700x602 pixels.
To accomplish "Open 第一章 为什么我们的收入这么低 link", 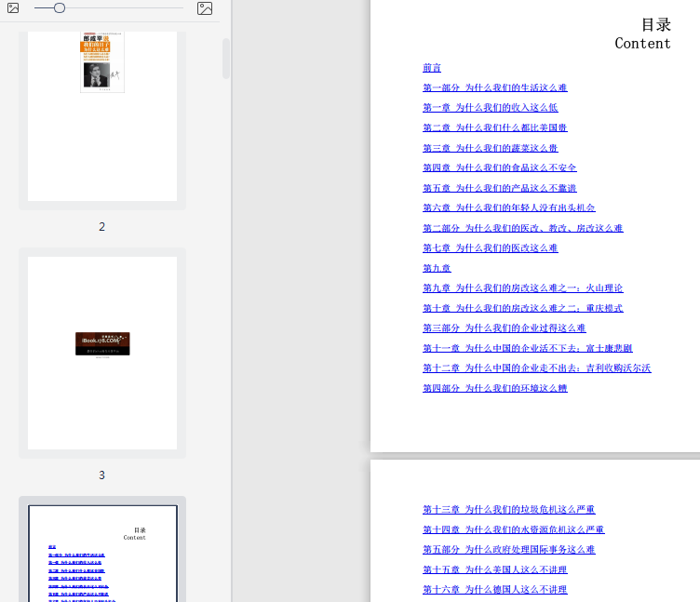I will (491, 108).
